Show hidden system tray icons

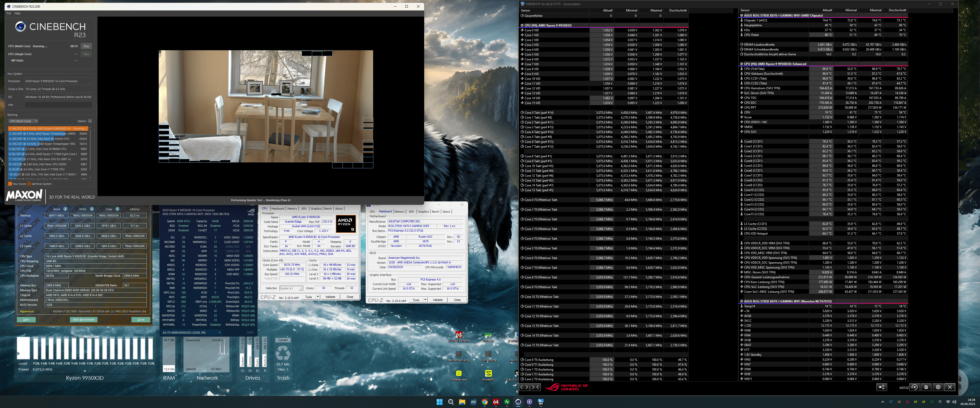883,402
